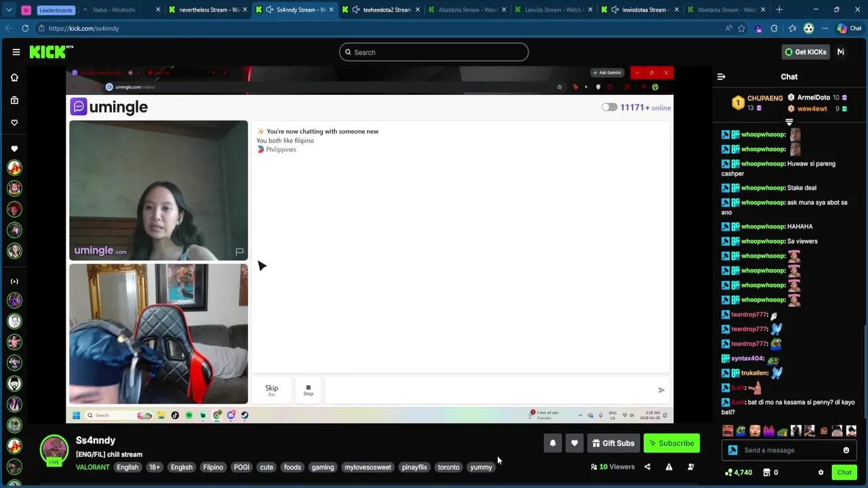
Task: Open the Home icon in the sidebar
Action: click(14, 77)
